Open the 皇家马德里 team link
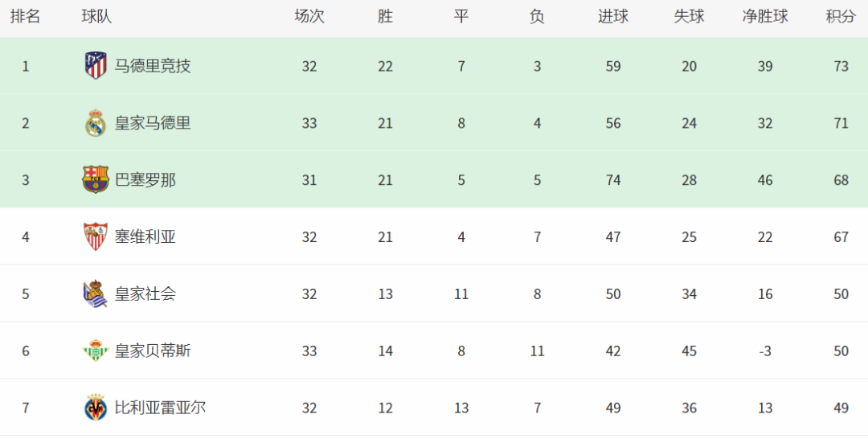 click(x=153, y=123)
